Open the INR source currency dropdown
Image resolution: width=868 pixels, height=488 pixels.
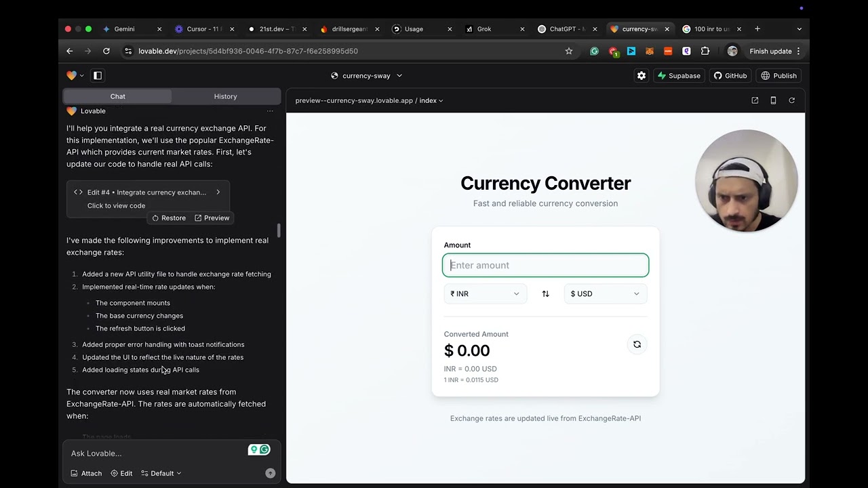485,293
